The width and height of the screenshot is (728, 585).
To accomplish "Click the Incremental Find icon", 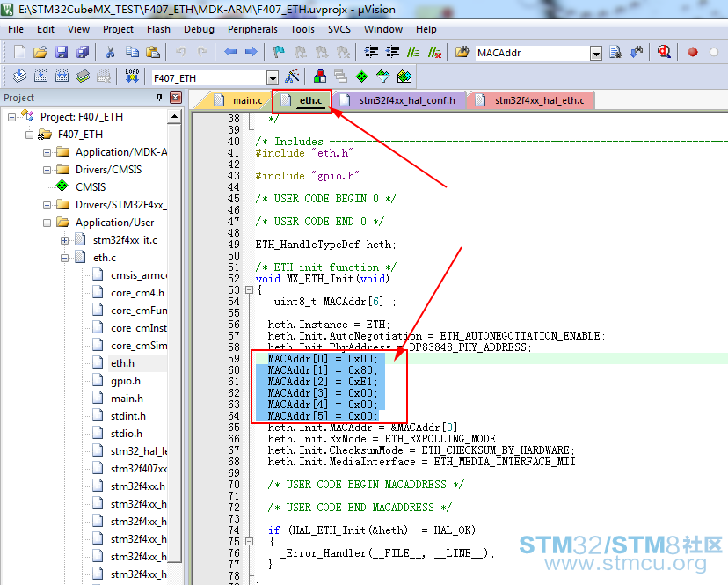I will [637, 52].
